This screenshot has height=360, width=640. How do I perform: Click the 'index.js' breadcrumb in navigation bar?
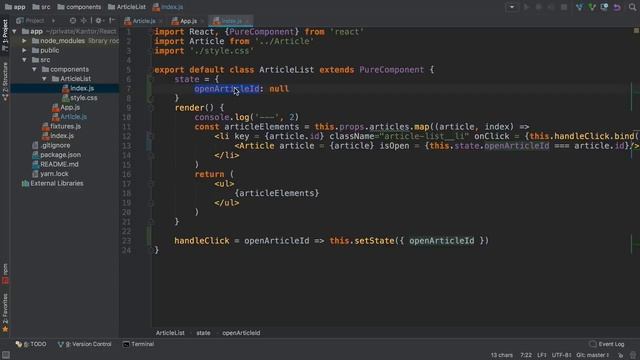[168, 7]
